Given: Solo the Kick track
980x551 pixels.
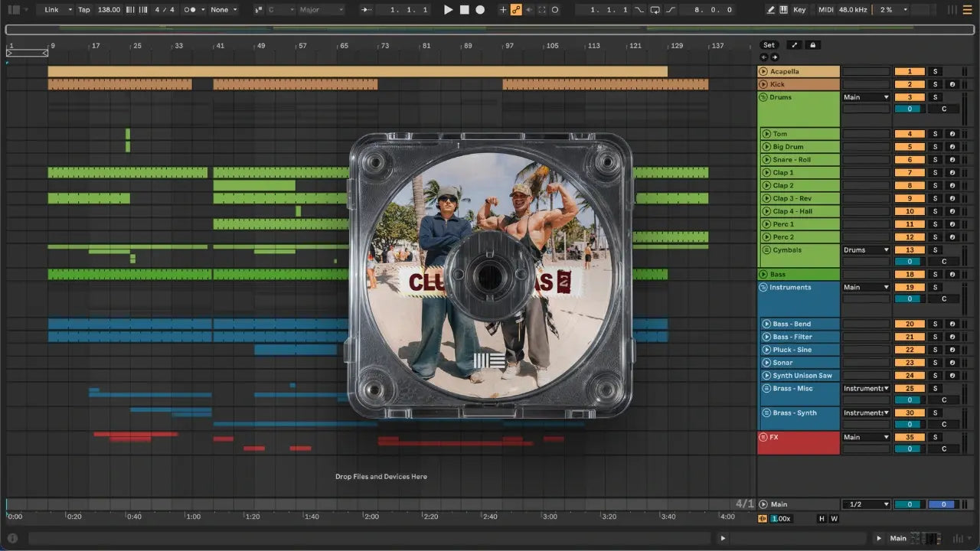Looking at the screenshot, I should click(935, 84).
